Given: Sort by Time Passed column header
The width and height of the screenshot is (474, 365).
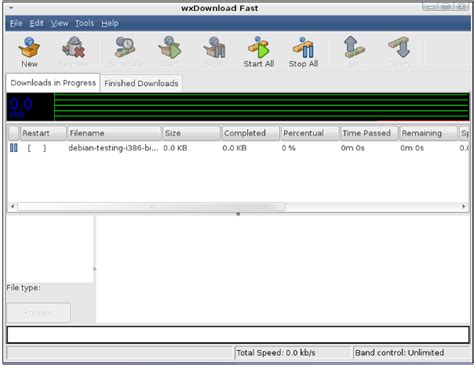Looking at the screenshot, I should [369, 133].
